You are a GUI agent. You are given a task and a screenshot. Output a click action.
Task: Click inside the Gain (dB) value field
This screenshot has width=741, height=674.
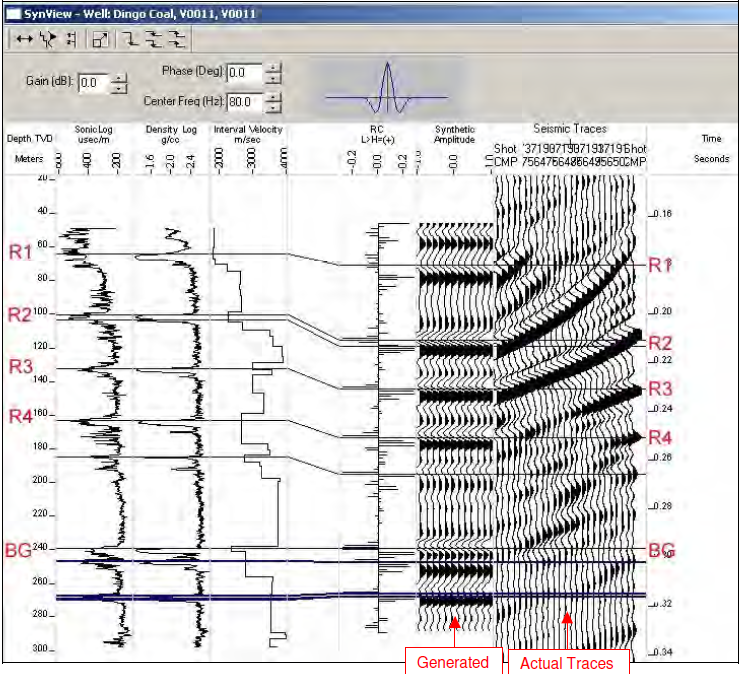click(94, 83)
